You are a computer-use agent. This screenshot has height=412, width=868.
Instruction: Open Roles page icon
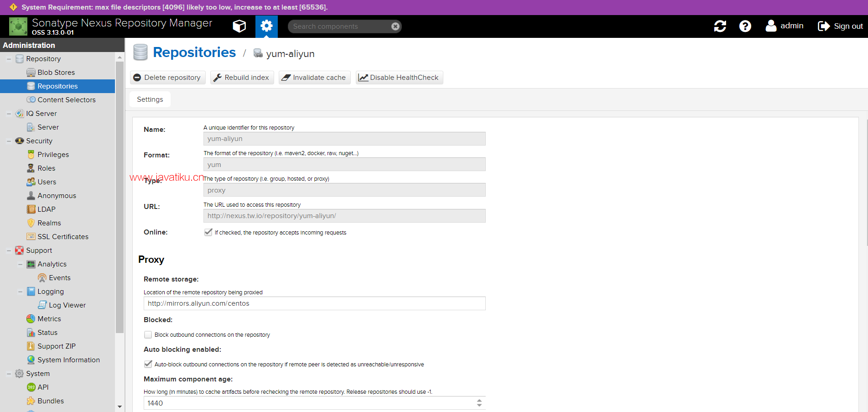click(31, 168)
